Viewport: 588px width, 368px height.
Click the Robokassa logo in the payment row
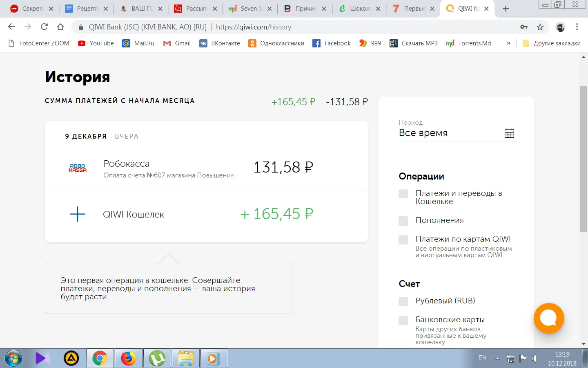pyautogui.click(x=78, y=168)
